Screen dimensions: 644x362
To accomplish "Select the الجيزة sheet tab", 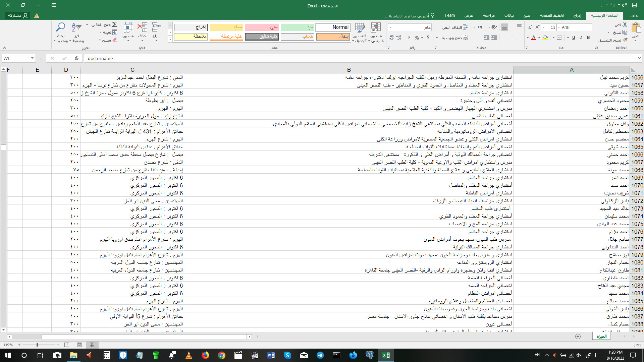I will pos(601,336).
